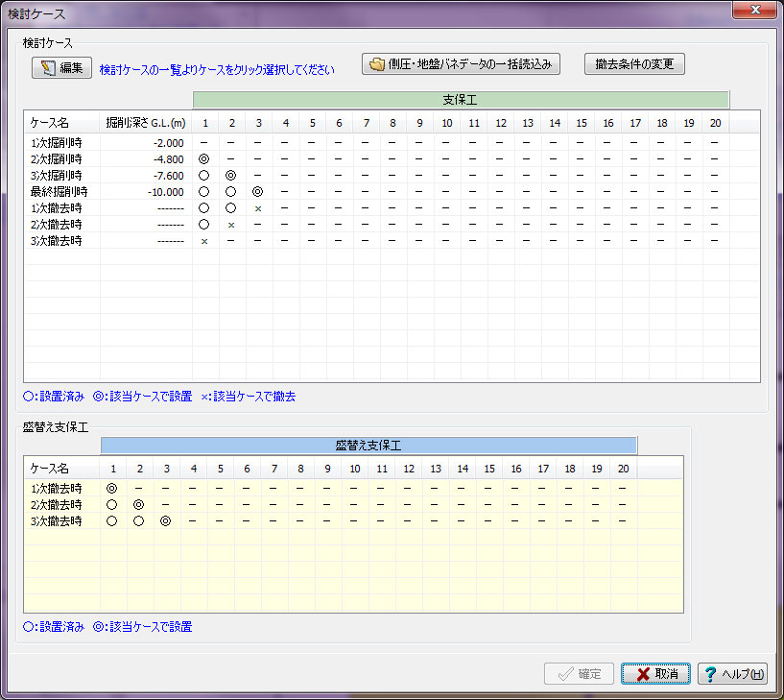Click circle in upper 1次撤去時 support 1

coord(203,207)
